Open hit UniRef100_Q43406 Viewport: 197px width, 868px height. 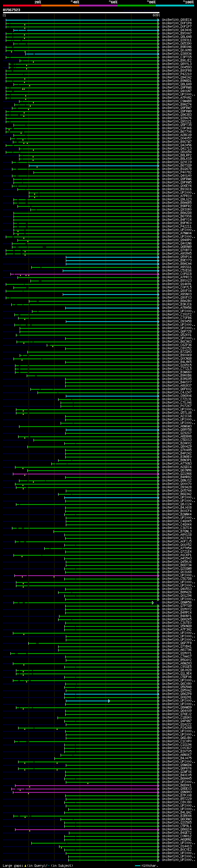(x=177, y=30)
